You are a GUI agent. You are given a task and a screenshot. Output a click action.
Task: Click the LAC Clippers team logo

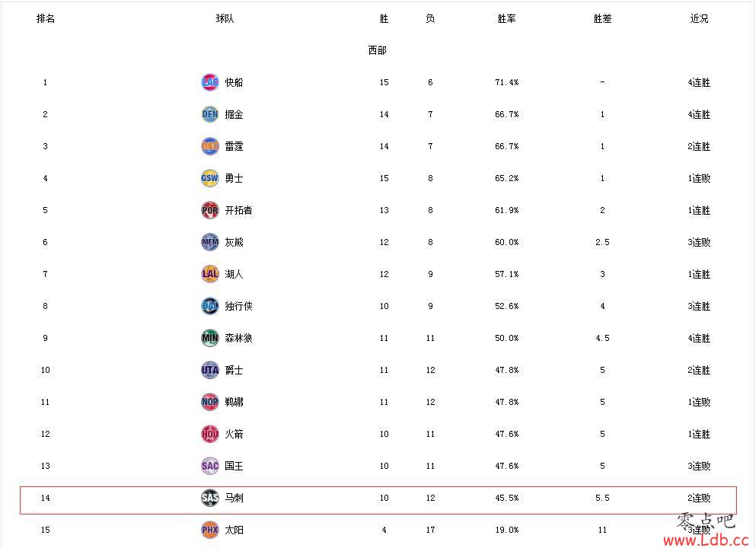(209, 82)
